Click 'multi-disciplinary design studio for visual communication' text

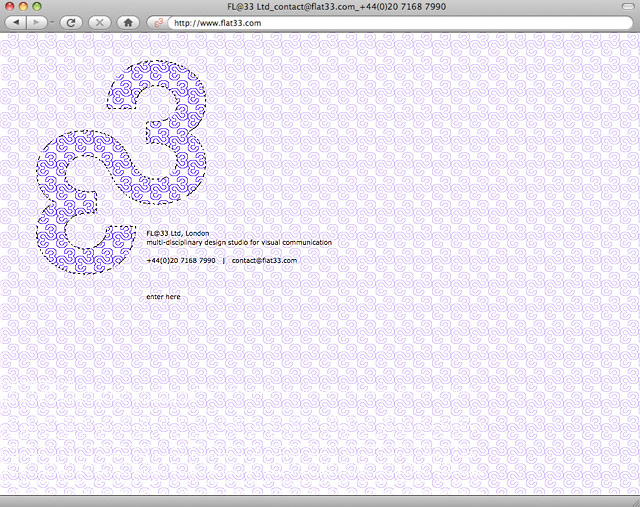click(239, 242)
